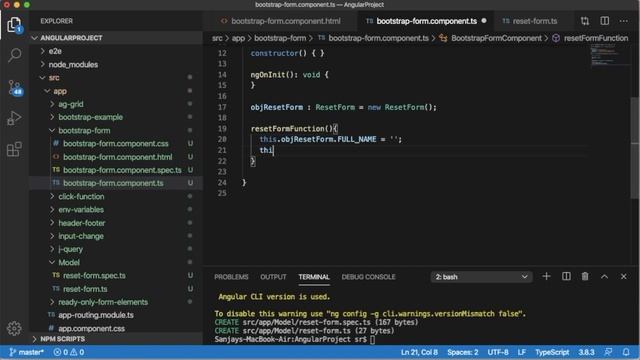Open the notifications bell in status bar
The width and height of the screenshot is (640, 360).
click(x=626, y=352)
